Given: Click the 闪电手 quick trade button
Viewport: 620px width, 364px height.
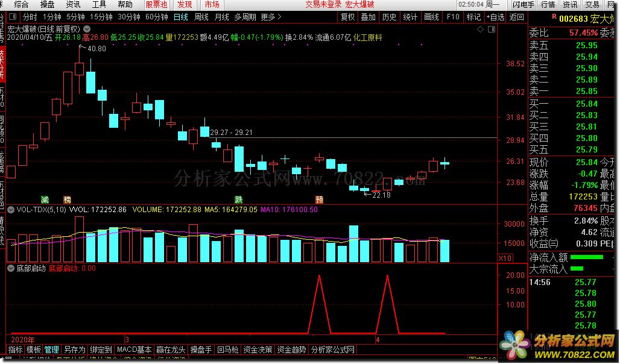Looking at the screenshot, I should [524, 5].
